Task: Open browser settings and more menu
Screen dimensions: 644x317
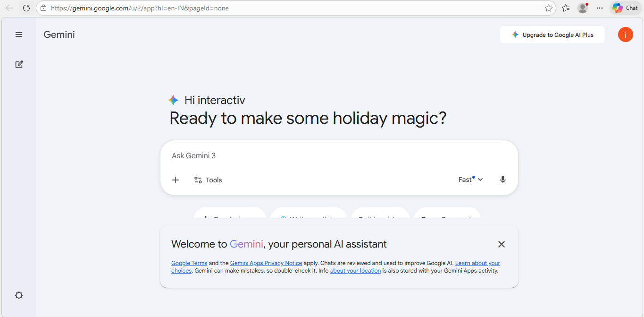Action: click(x=600, y=8)
